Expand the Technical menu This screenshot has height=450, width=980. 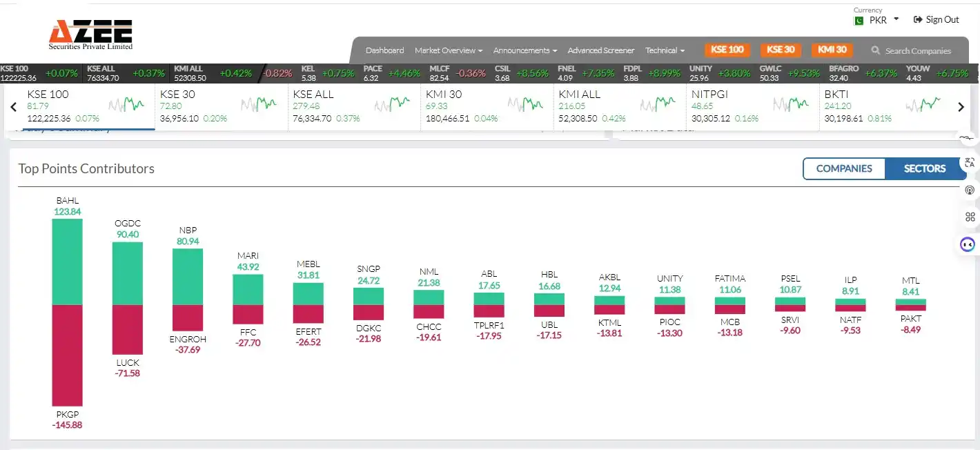click(665, 50)
